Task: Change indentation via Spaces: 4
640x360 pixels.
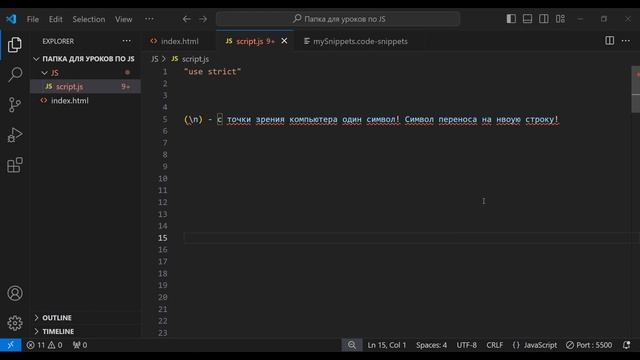Action: pyautogui.click(x=431, y=345)
